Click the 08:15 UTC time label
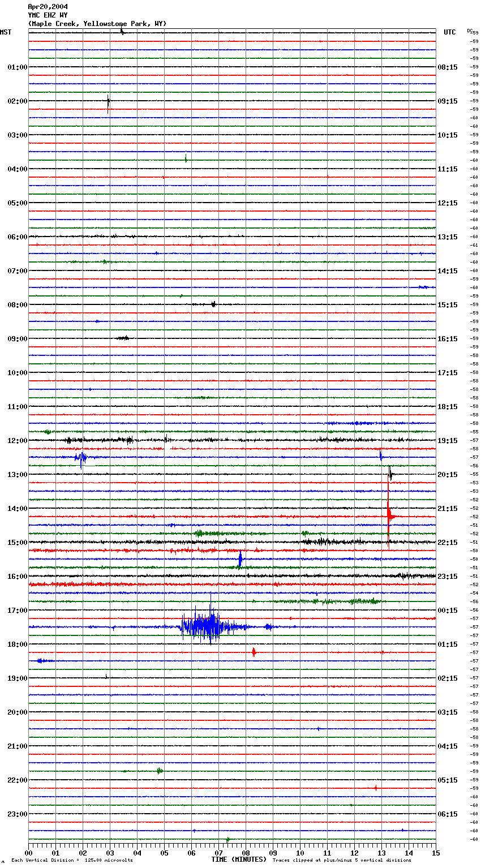The width and height of the screenshot is (481, 868). (x=448, y=67)
